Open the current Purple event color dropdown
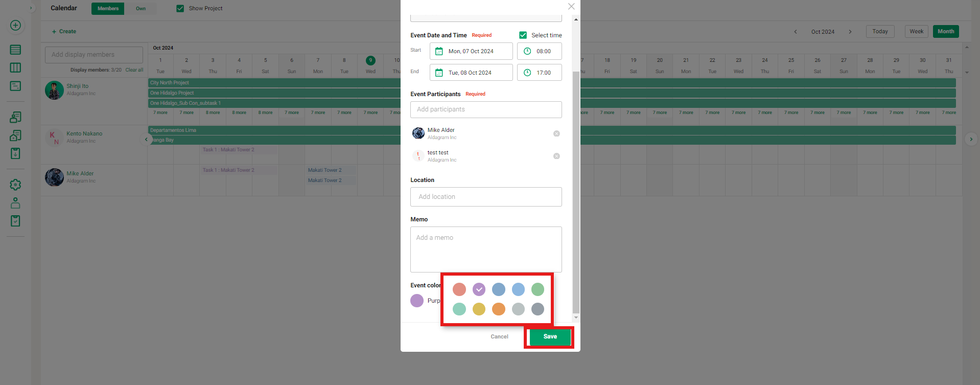The width and height of the screenshot is (980, 385). point(417,301)
